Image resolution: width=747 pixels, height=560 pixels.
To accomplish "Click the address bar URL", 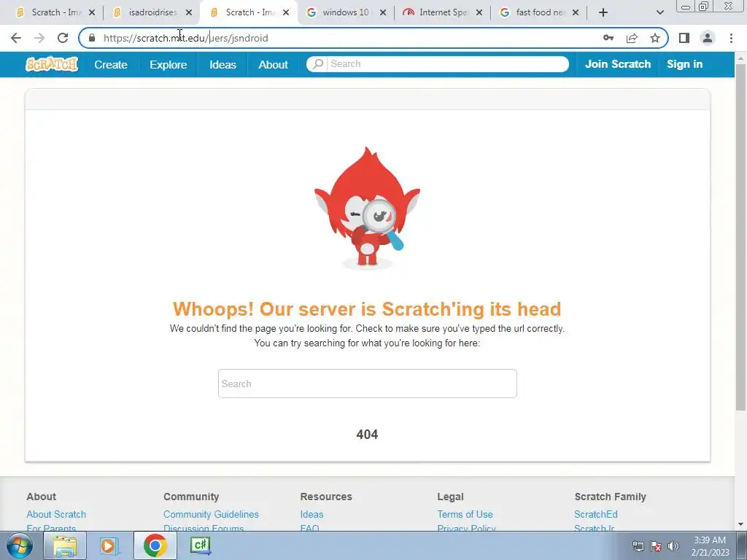I will (x=186, y=38).
